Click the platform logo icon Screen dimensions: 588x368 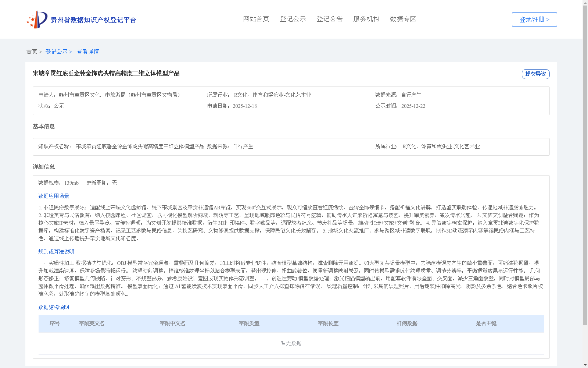[x=37, y=20]
